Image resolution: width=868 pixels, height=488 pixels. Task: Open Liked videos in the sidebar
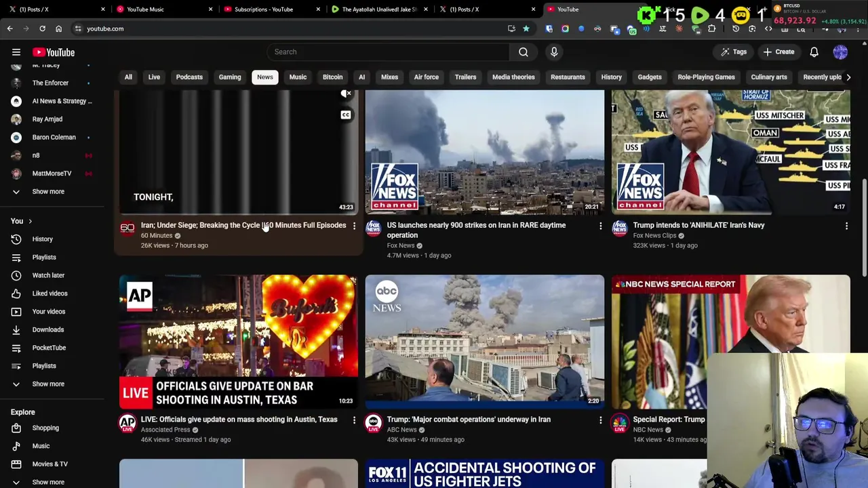pos(50,293)
